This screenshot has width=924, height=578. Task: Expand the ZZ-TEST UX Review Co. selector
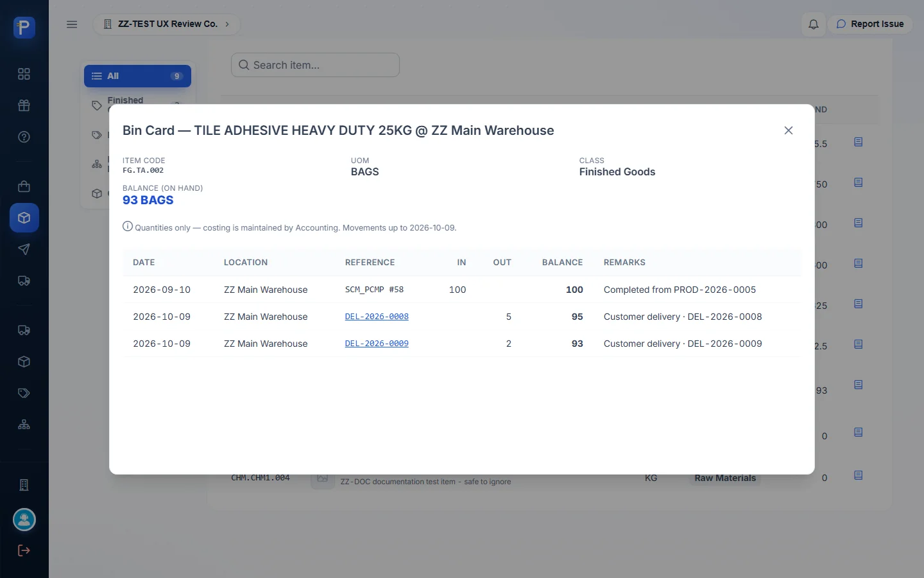[x=167, y=24]
